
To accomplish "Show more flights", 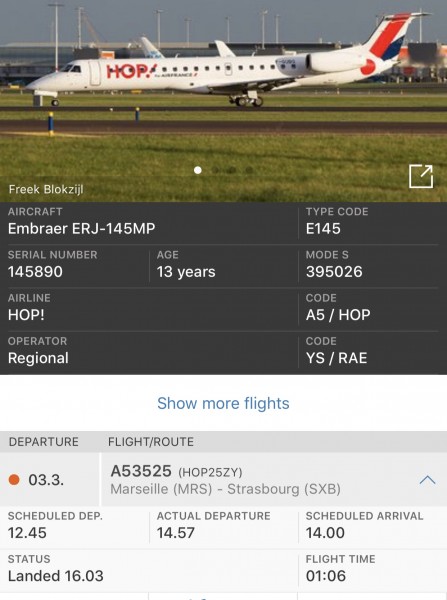I will 223,403.
